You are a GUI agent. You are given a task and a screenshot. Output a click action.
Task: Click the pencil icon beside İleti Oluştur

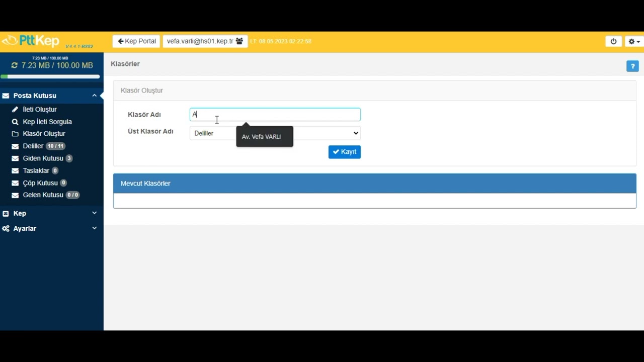(x=15, y=109)
